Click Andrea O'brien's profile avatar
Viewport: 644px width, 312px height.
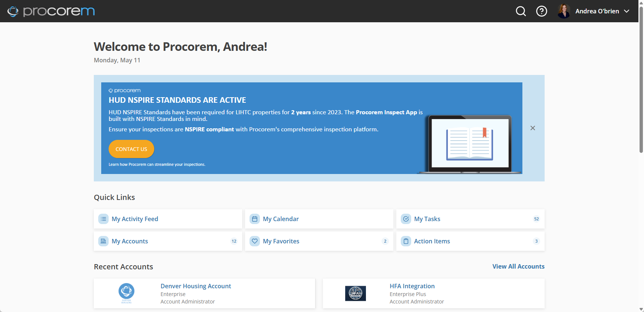click(564, 11)
